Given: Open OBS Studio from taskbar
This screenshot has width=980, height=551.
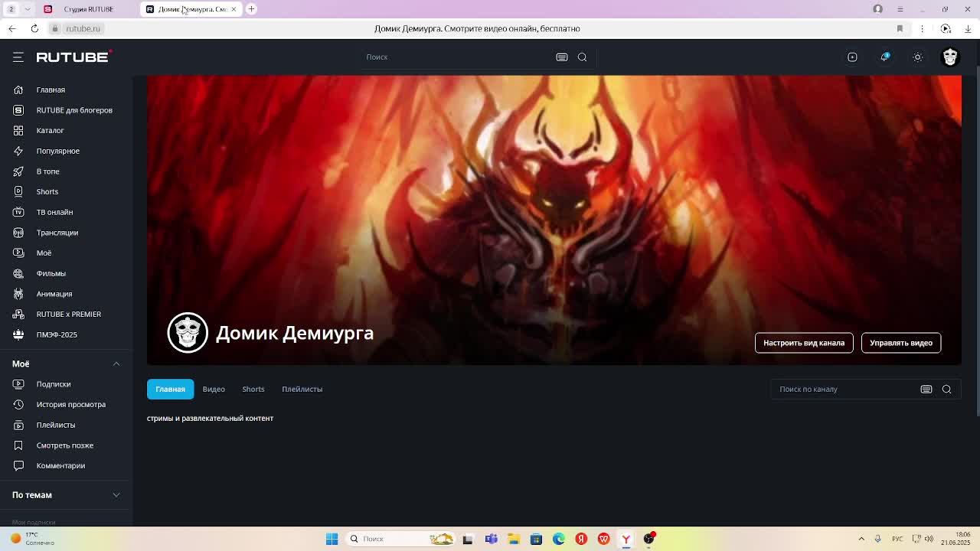Looking at the screenshot, I should pos(649,539).
